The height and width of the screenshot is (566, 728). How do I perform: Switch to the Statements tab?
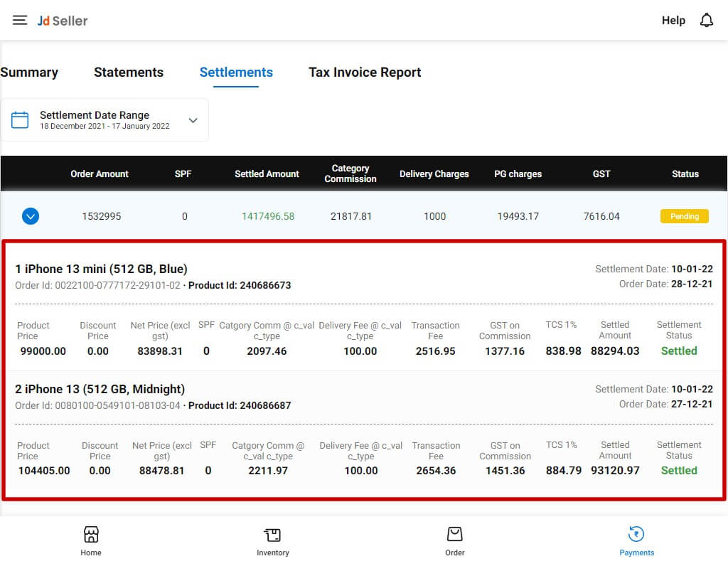point(129,72)
